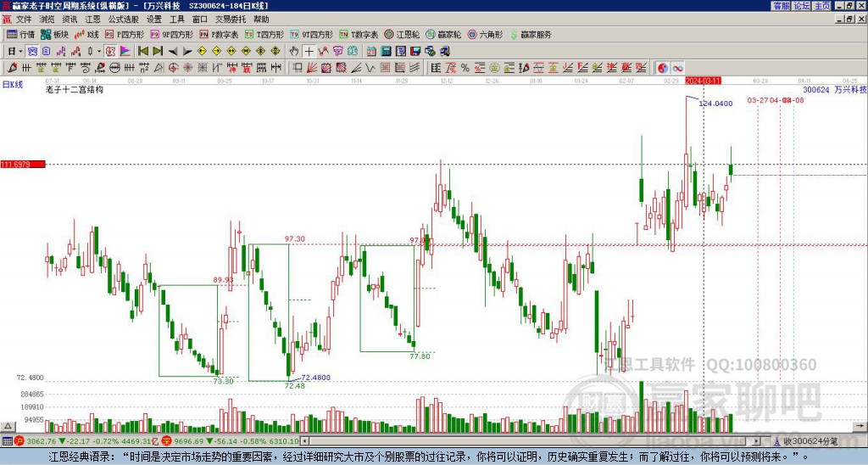The height and width of the screenshot is (465, 868).
Task: Expand the candlestick style dropdown arrow
Action: tap(99, 52)
